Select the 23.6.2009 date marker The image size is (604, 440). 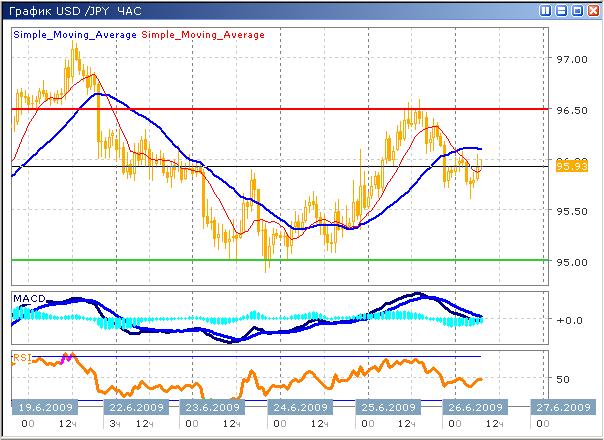click(208, 408)
